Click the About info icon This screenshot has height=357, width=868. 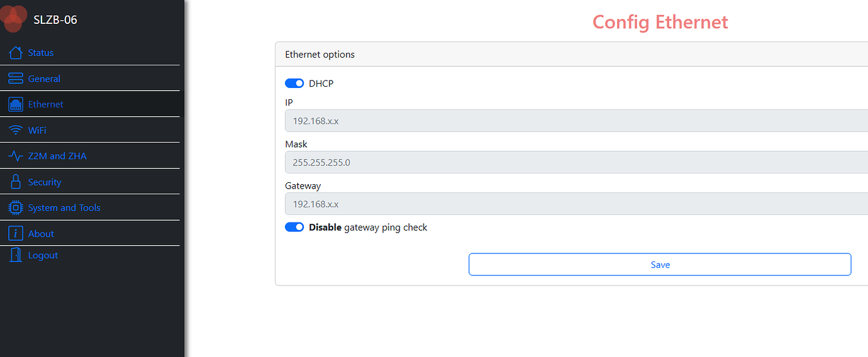coord(16,233)
